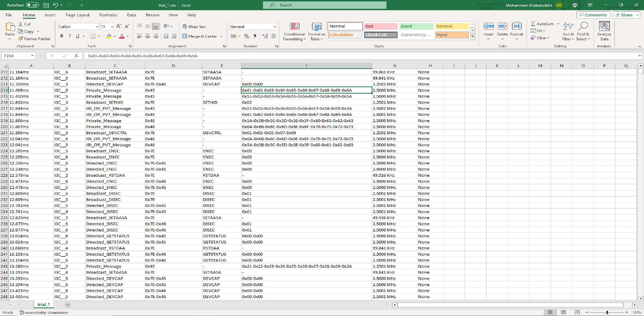Switch to the Insert tab

click(50, 15)
